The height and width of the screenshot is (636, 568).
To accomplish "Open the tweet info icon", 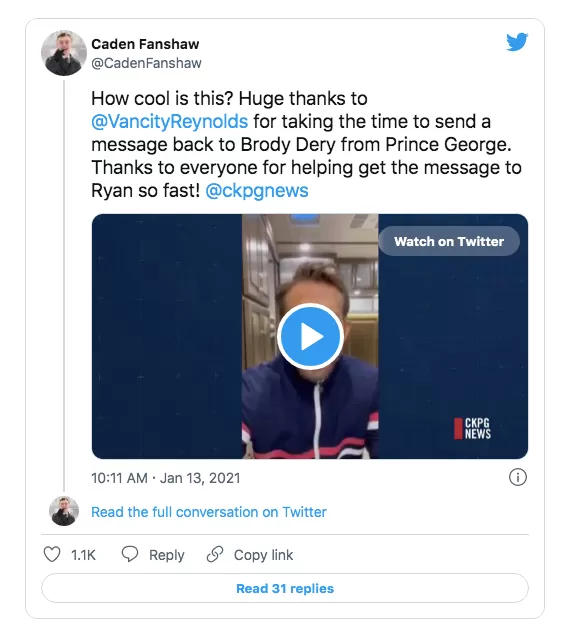I will tap(518, 477).
